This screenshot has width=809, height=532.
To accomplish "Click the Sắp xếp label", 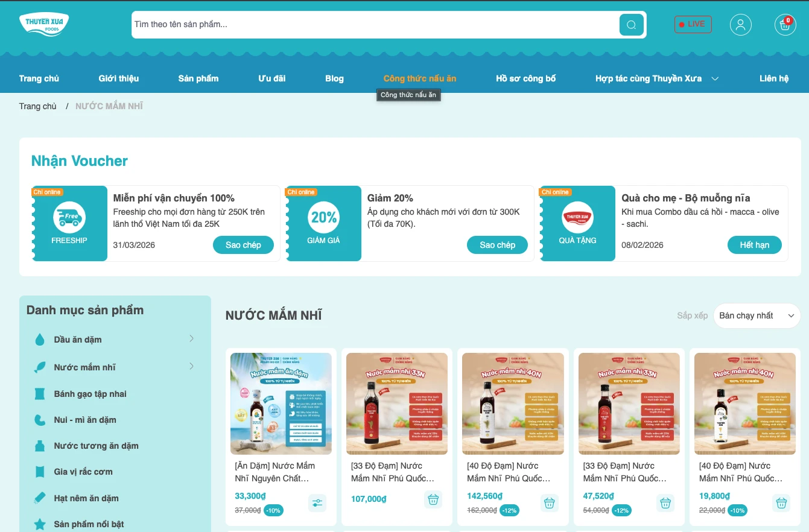I will 692,315.
